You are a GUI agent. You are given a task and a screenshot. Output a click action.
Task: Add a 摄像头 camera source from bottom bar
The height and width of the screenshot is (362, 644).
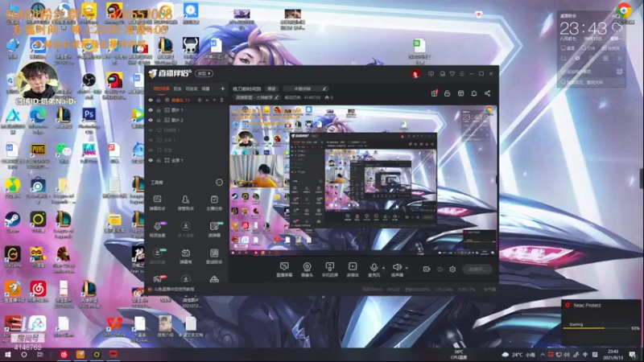pyautogui.click(x=307, y=269)
